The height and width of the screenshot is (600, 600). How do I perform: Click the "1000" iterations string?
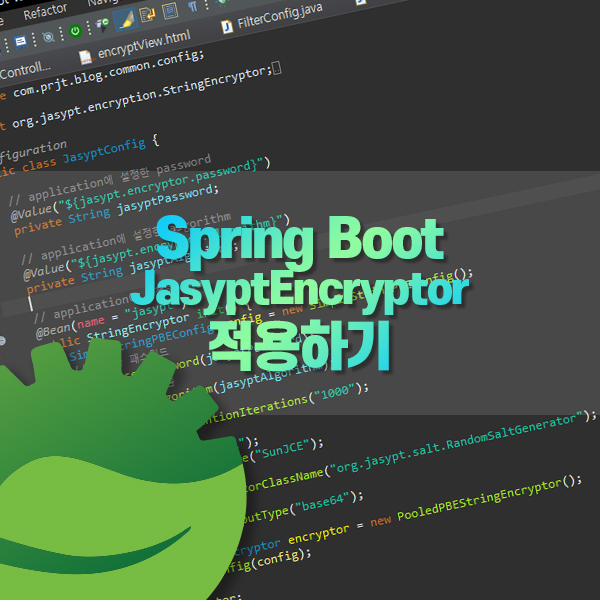(x=335, y=392)
